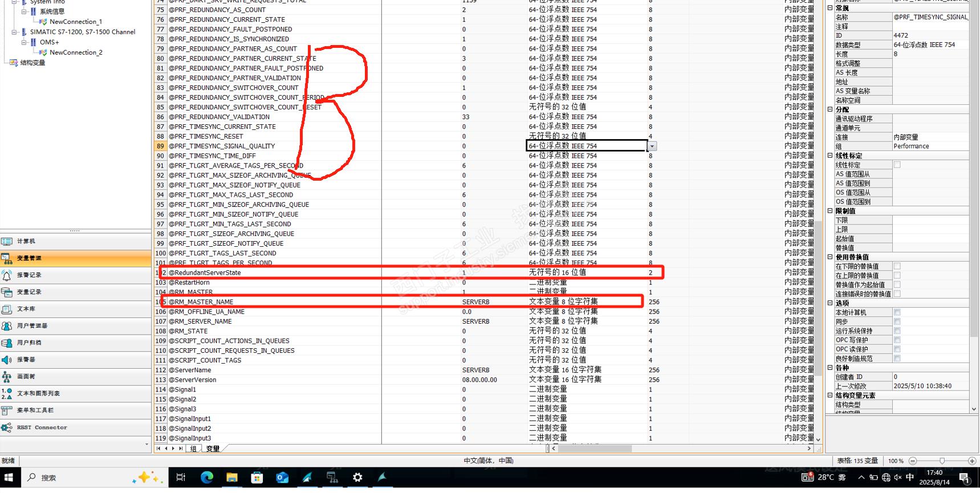Collapse 限制值 property section
980x493 pixels.
pyautogui.click(x=830, y=211)
